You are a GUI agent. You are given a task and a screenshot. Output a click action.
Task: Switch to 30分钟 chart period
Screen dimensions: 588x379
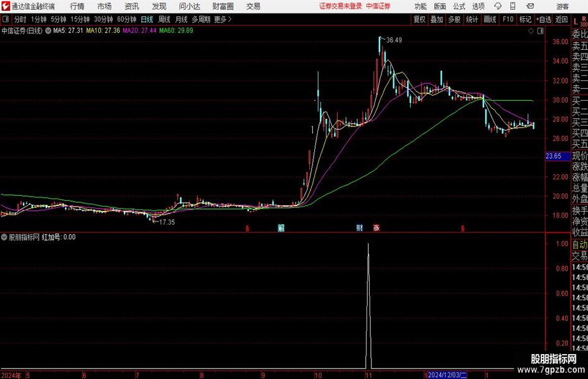(103, 19)
